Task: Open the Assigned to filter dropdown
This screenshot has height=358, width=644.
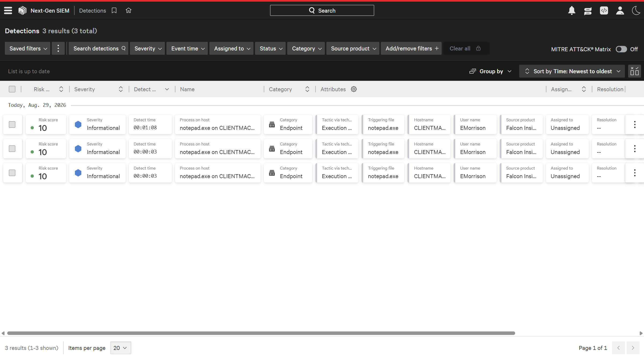Action: [231, 48]
